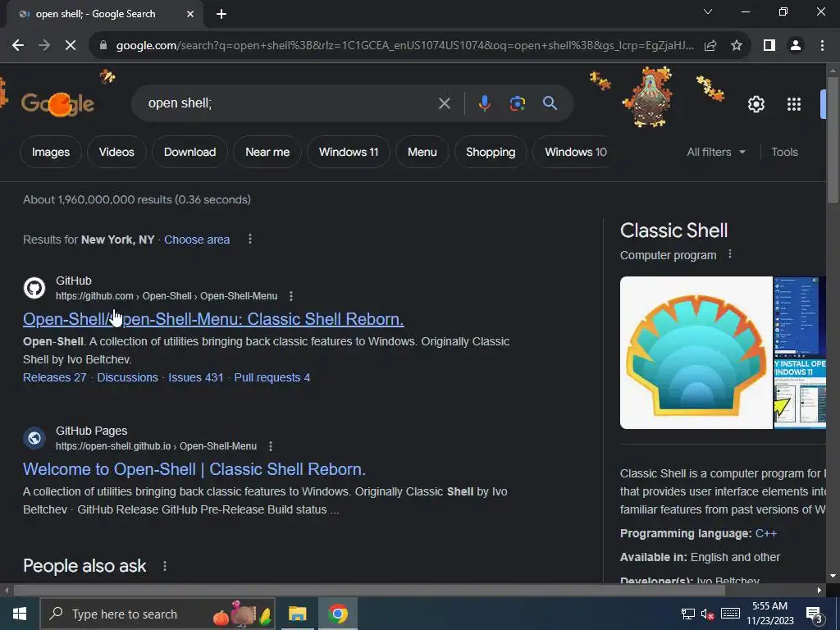Start voice search with microphone icon
Viewport: 840px width, 630px height.
(x=484, y=103)
